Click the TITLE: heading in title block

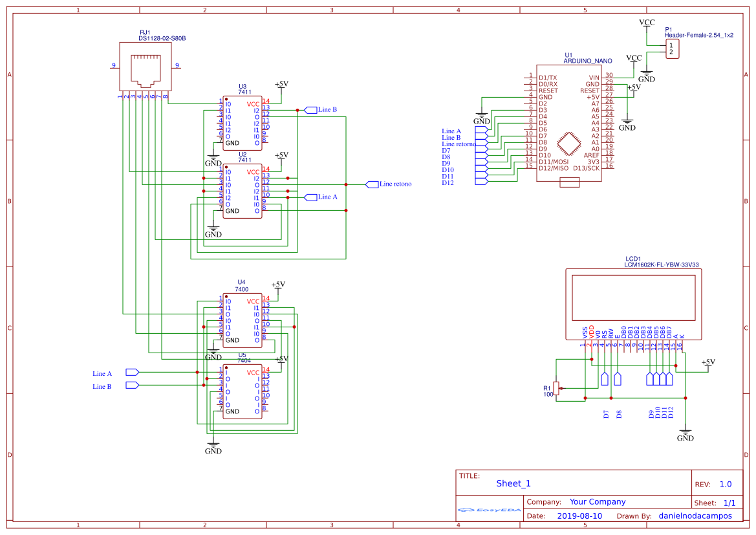[469, 475]
